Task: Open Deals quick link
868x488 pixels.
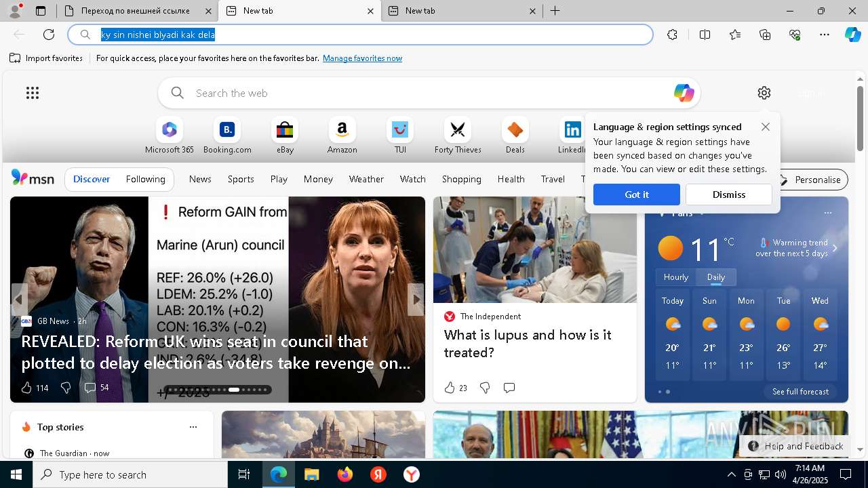Action: coord(515,136)
